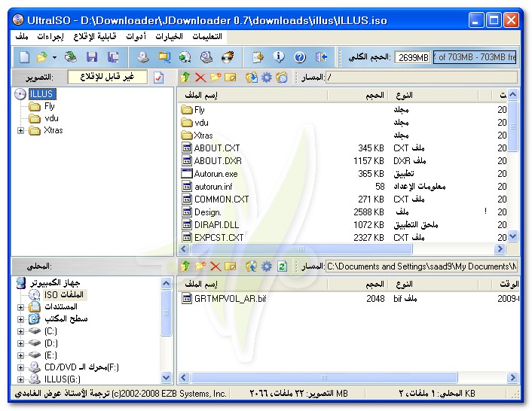
Task: Click the image pane Rename icon
Action: pyautogui.click(x=231, y=78)
